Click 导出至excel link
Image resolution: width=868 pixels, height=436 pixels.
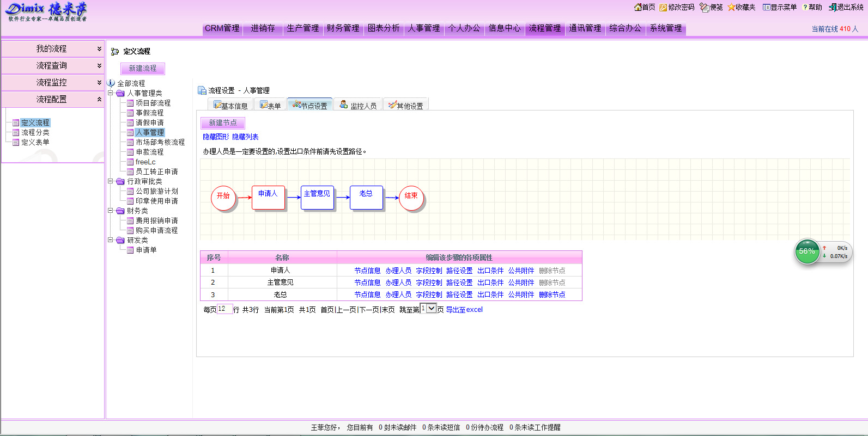pyautogui.click(x=464, y=310)
